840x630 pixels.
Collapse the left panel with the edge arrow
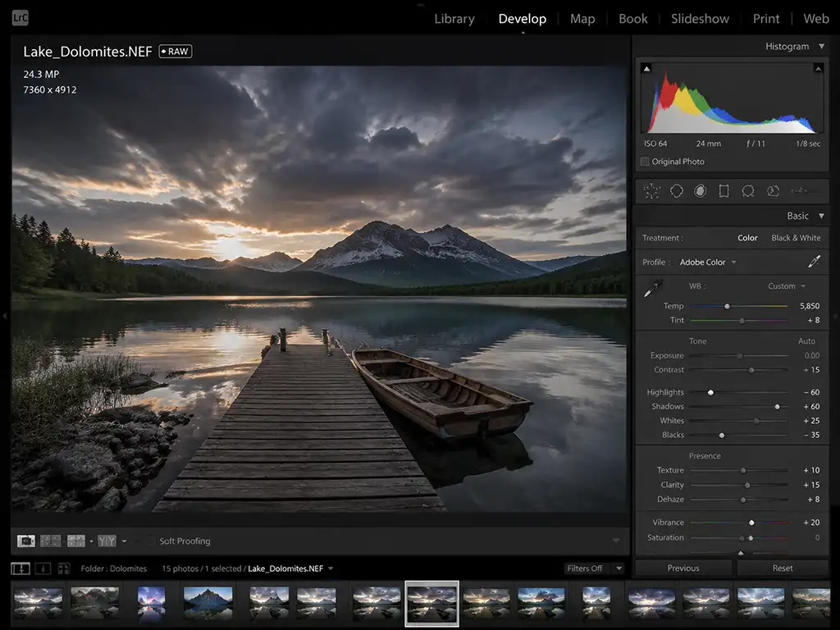[x=5, y=316]
